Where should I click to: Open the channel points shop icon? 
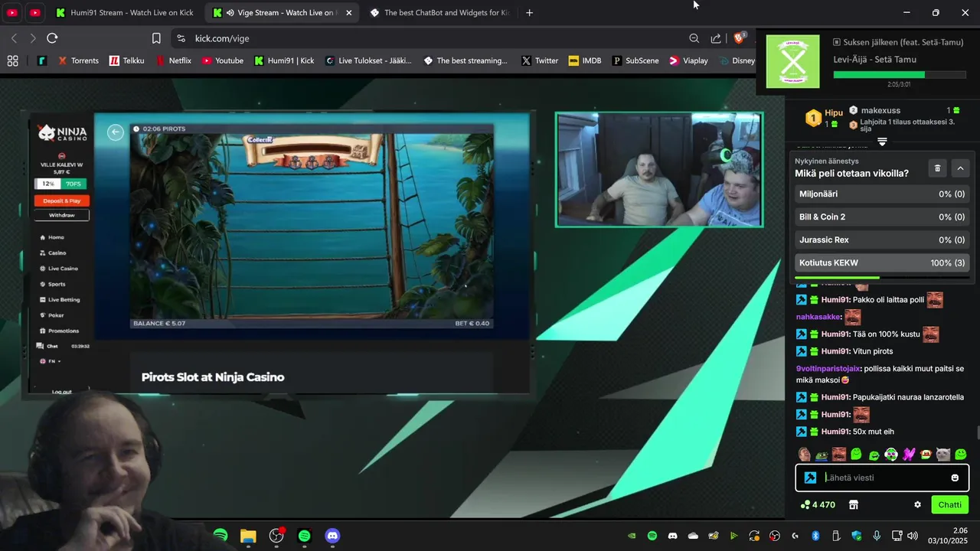point(854,505)
